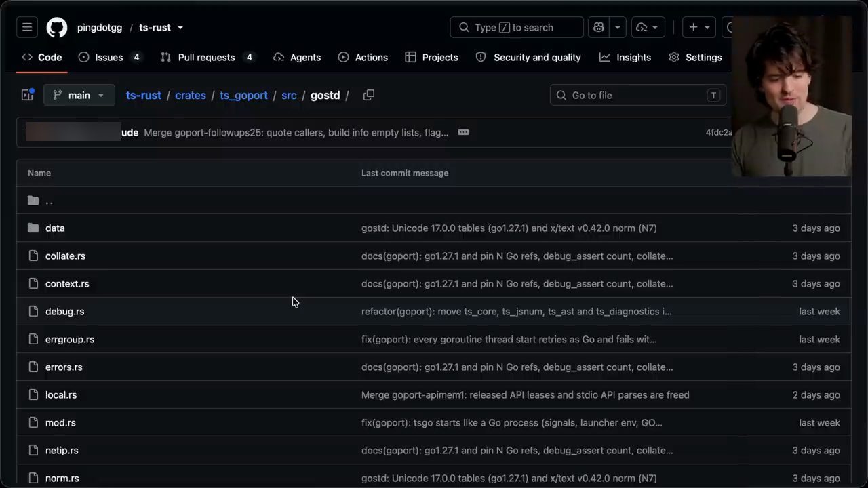Open the create new plus menu
Image resolution: width=868 pixels, height=488 pixels.
pyautogui.click(x=699, y=27)
